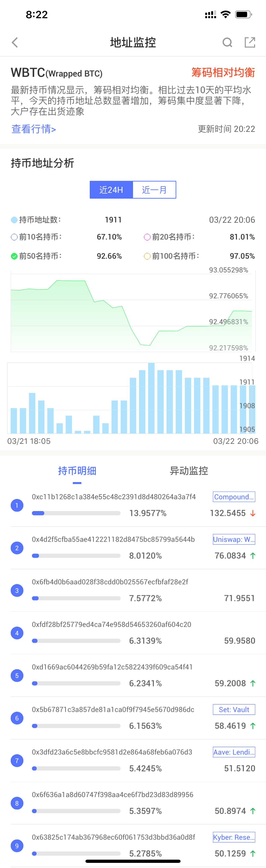This screenshot has height=868, width=266.
Task: Tap address 0xd1669ac6044269b59fa12c5822439f609ca54f41
Action: [x=112, y=667]
